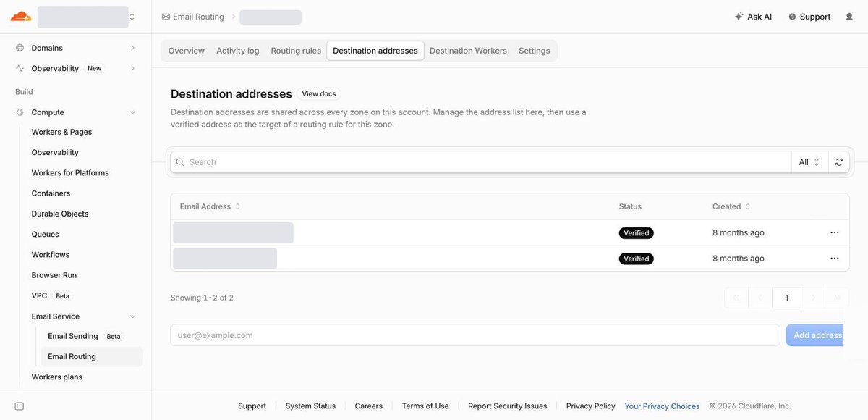Go to Containers in sidebar
Screen dimensions: 868x420
pyautogui.click(x=51, y=193)
